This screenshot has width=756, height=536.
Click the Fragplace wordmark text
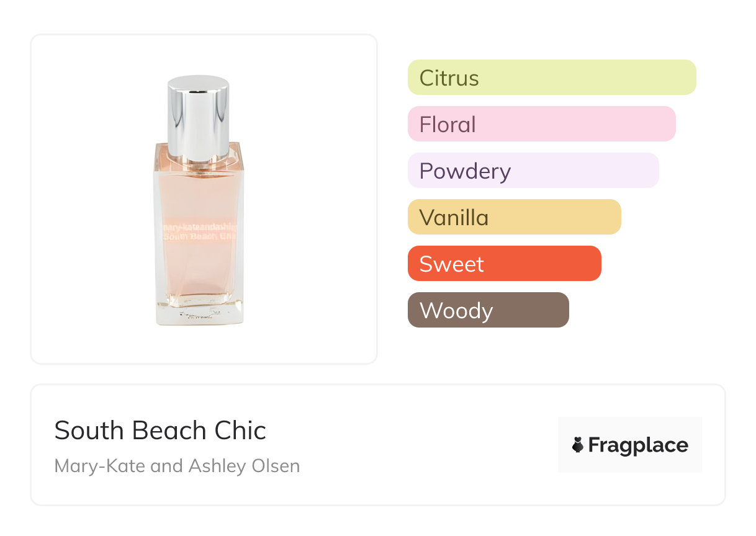638,445
